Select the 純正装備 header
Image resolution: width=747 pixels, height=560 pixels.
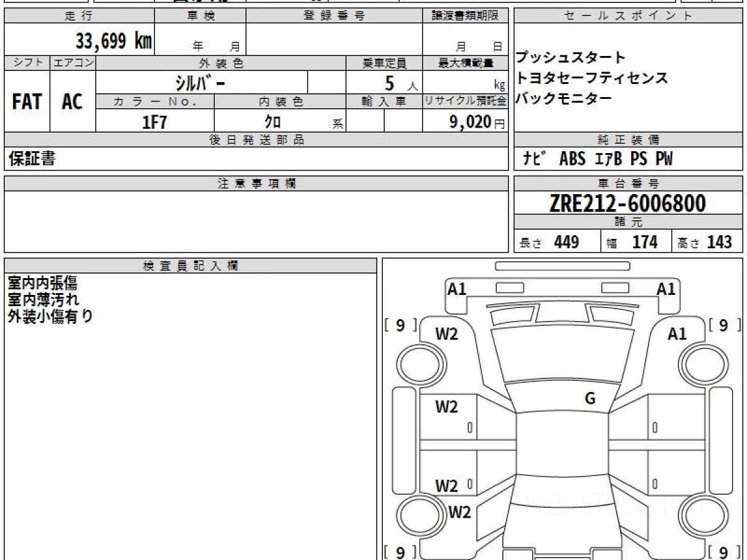(629, 140)
